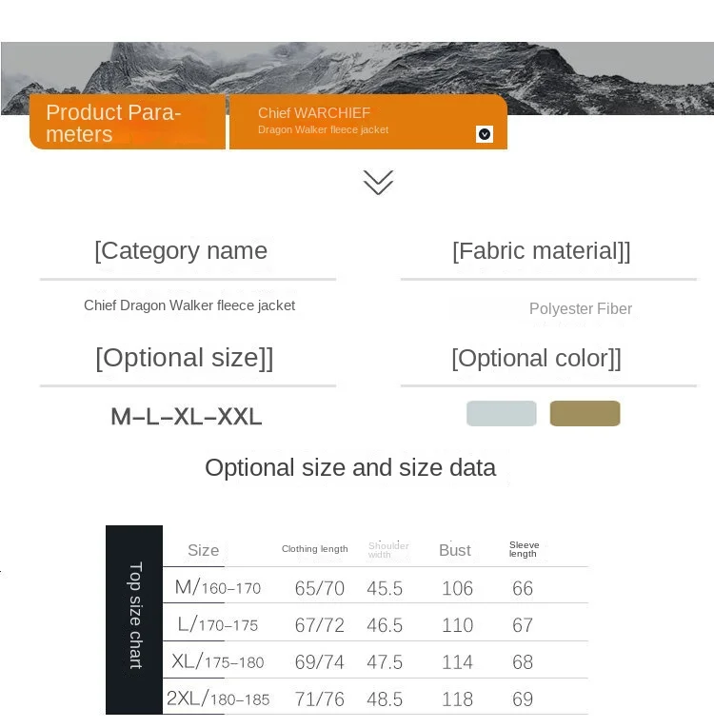Image resolution: width=714 pixels, height=728 pixels.
Task: Select the M/160-170 size row
Action: [217, 587]
